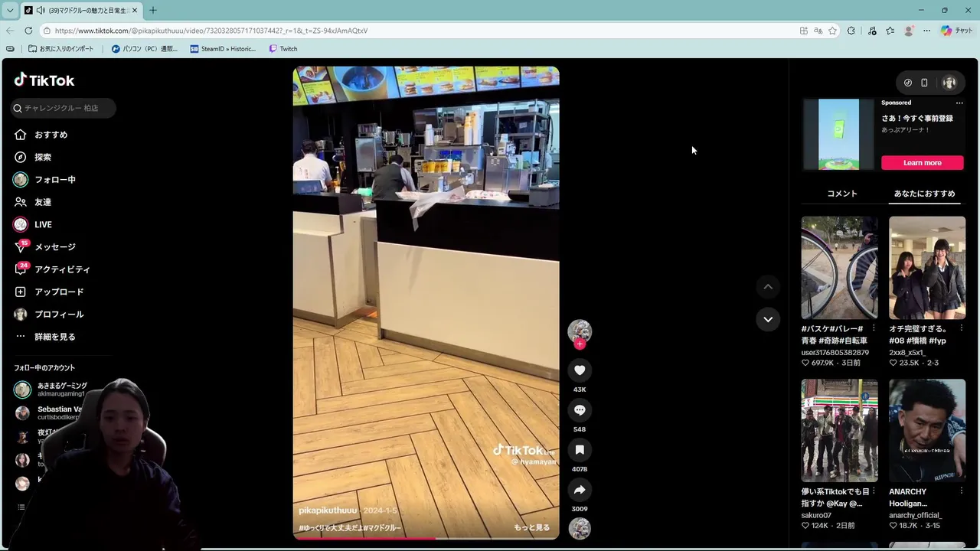
Task: Focus the TikTok search field
Action: pos(64,108)
